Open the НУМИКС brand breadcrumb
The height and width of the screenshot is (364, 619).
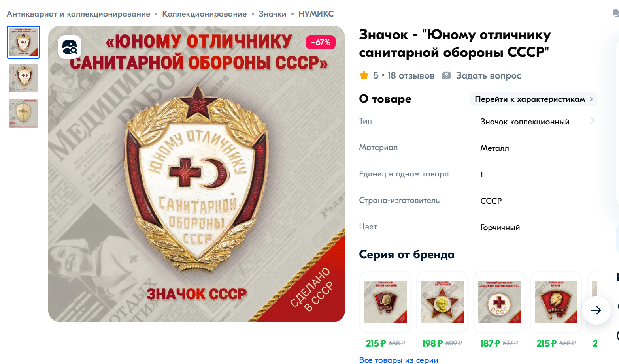tap(316, 14)
